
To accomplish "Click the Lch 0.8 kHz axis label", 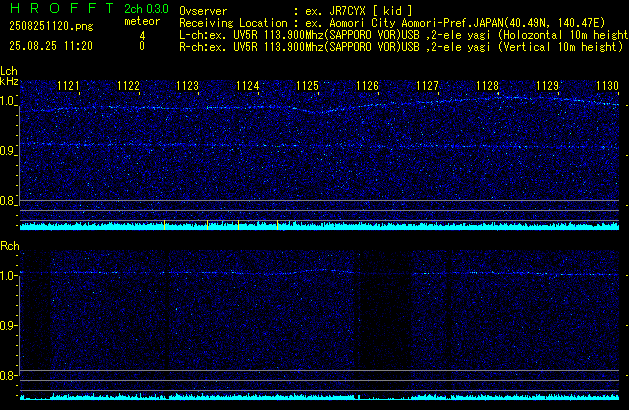I will click(8, 201).
